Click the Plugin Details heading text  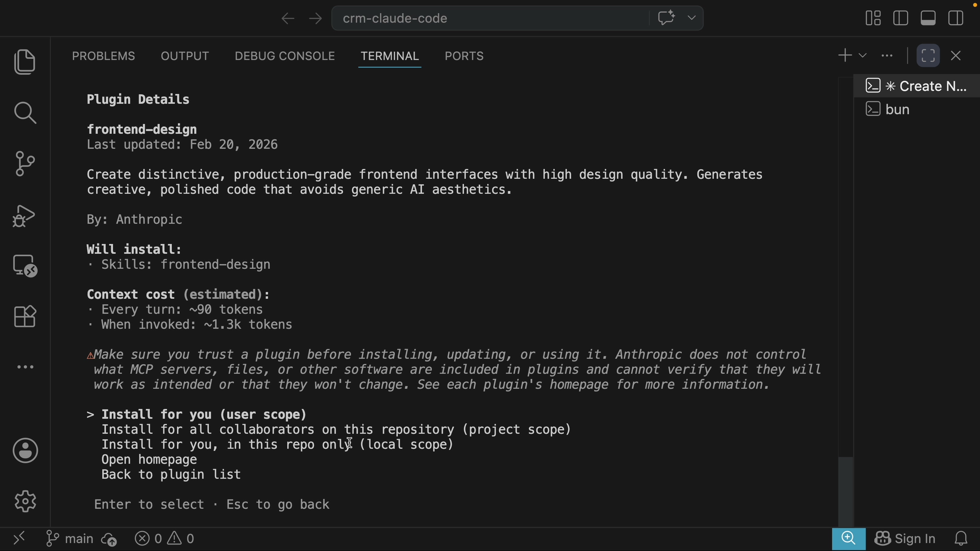coord(138,99)
